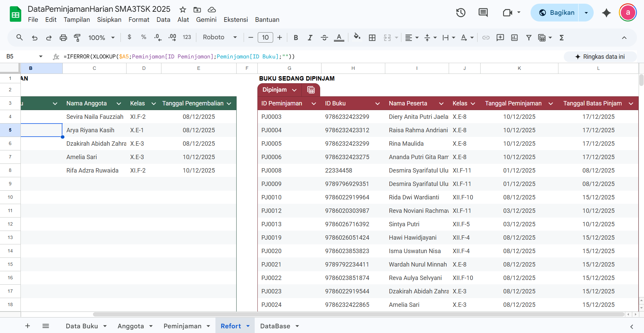Check cloud save status icon

point(212,9)
